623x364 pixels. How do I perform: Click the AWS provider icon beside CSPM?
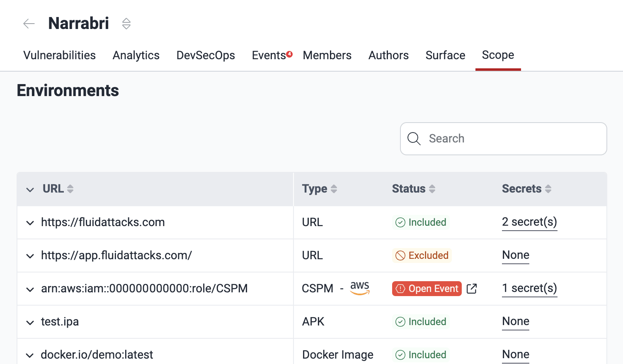360,288
